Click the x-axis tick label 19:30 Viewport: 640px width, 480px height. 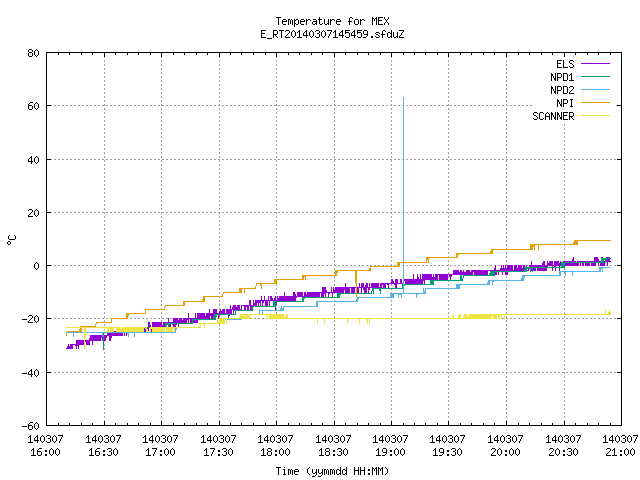point(448,452)
